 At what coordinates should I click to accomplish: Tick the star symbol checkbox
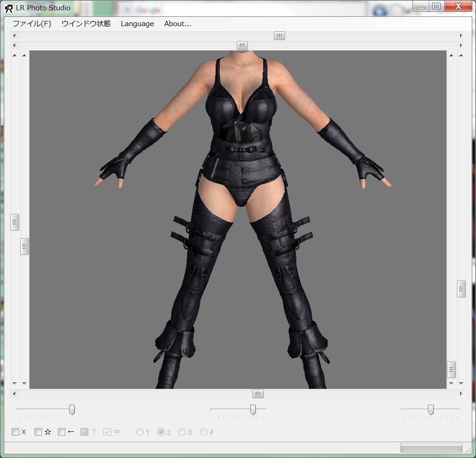click(39, 432)
